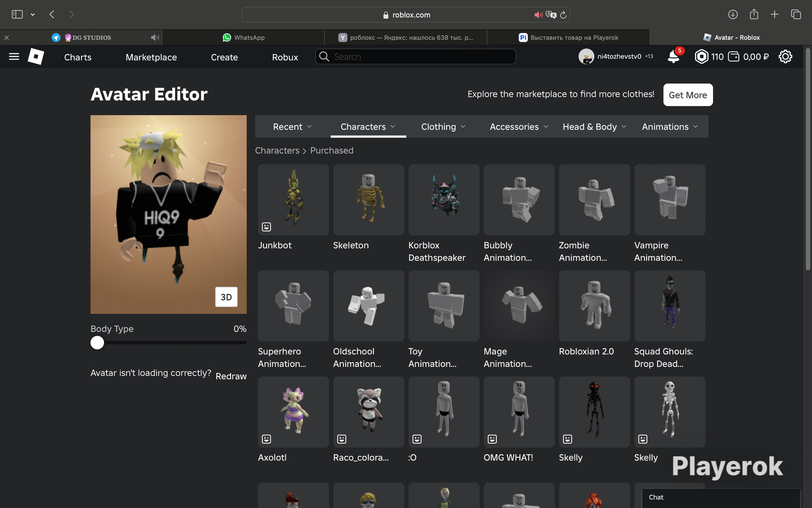Select the Robloxian 2.0 thumbnail
This screenshot has height=508, width=812.
pyautogui.click(x=594, y=306)
